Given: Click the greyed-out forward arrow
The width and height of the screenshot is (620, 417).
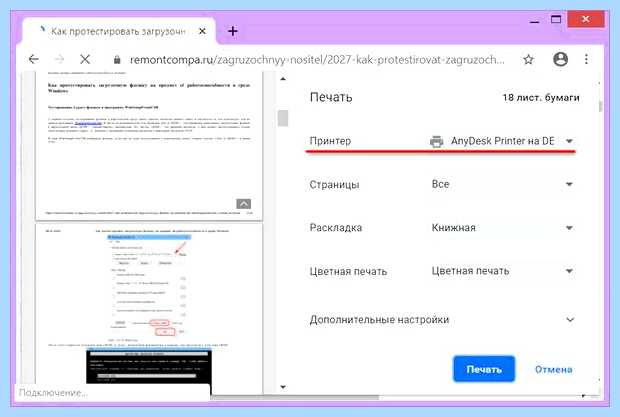Looking at the screenshot, I should [59, 59].
